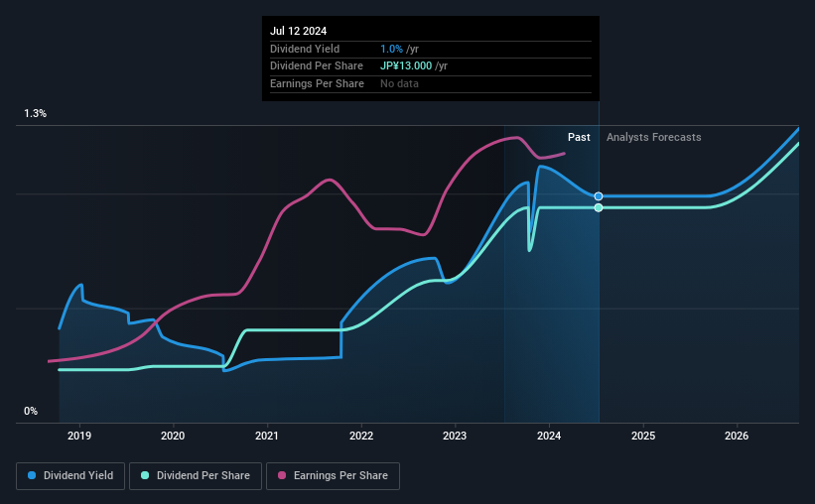Click the 2026 x-axis label

coord(737,436)
